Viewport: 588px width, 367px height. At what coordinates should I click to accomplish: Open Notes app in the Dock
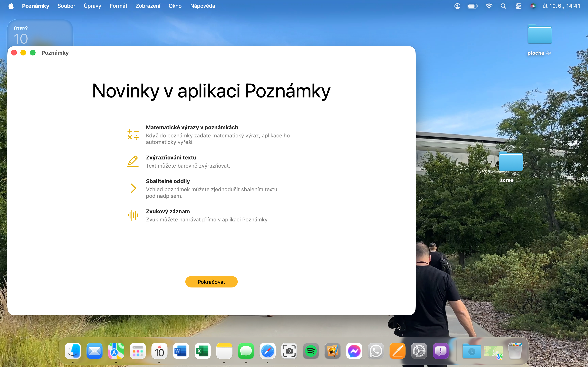click(x=224, y=351)
